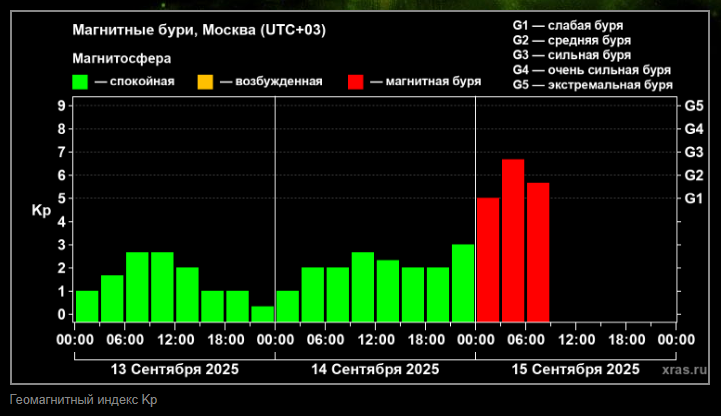Image resolution: width=721 pixels, height=416 pixels.
Task: Click the third red bar on 15 September
Action: pyautogui.click(x=538, y=251)
